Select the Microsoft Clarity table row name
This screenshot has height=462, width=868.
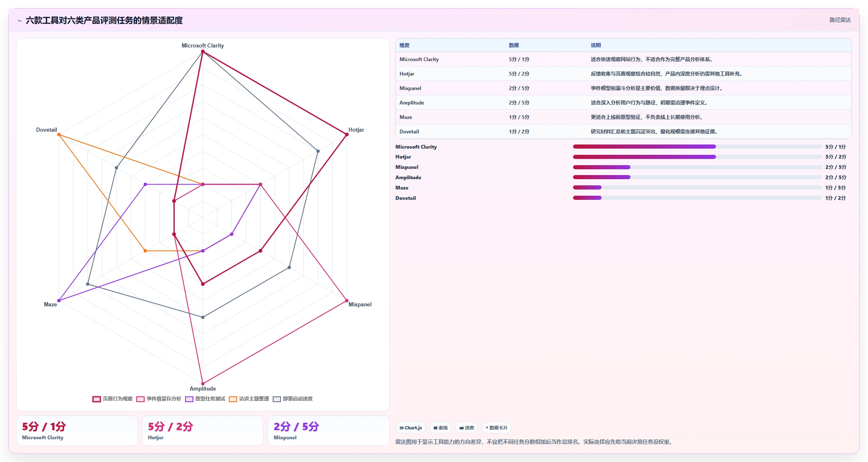click(419, 59)
